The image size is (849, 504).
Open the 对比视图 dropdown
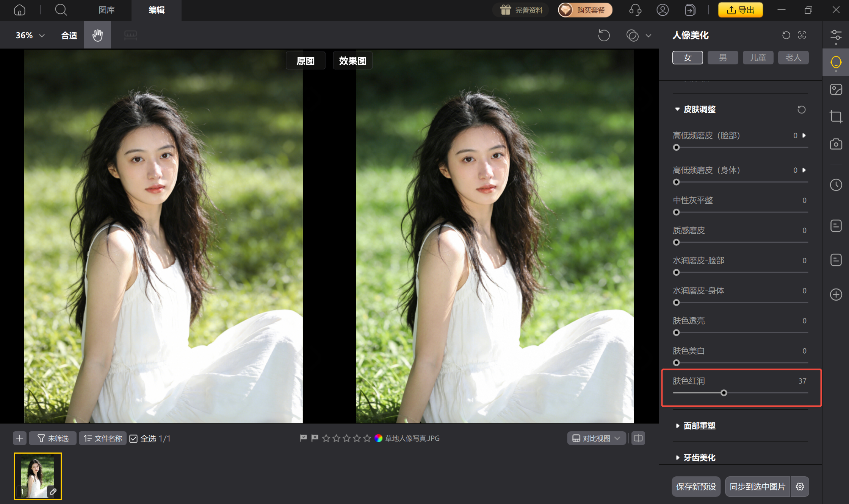(x=596, y=438)
